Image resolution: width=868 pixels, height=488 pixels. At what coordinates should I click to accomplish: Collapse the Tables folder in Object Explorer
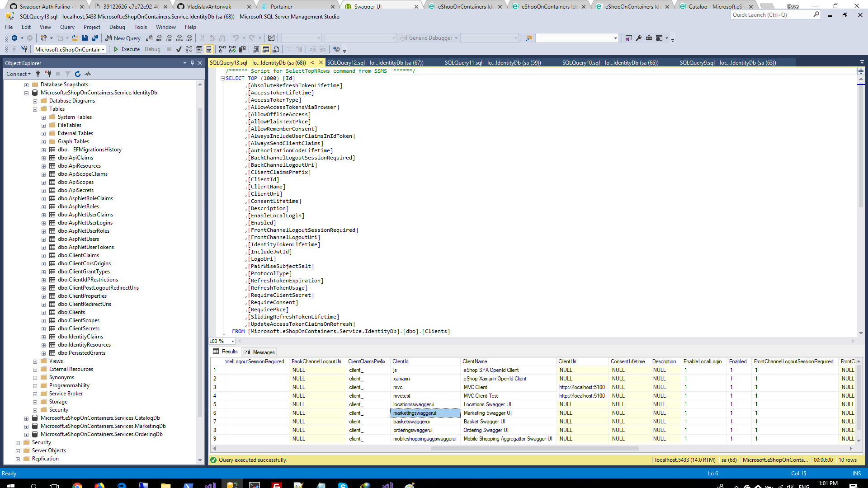click(x=35, y=109)
